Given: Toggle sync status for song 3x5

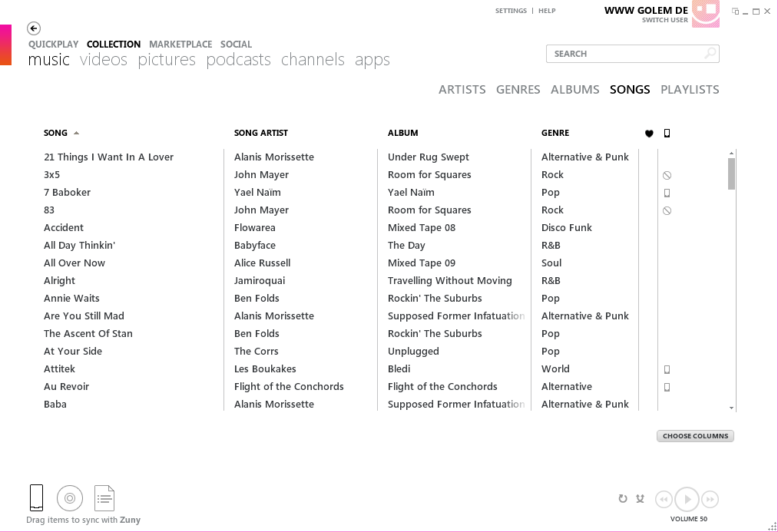Looking at the screenshot, I should [667, 175].
